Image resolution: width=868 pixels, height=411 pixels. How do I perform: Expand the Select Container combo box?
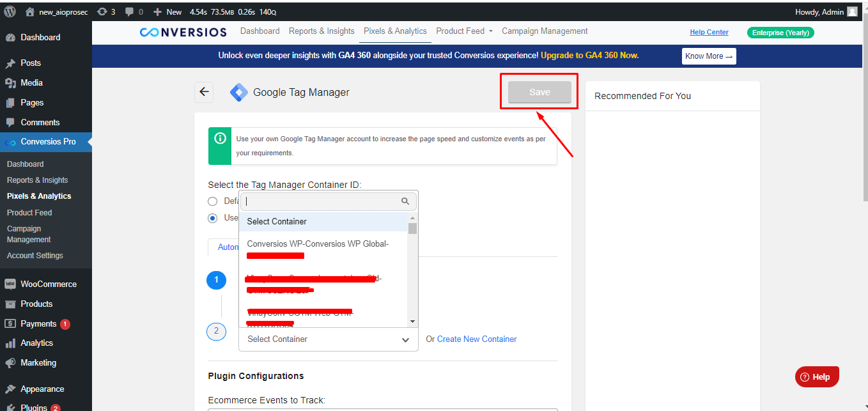click(x=329, y=339)
